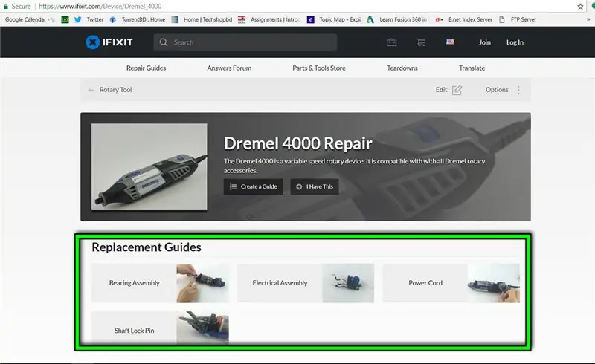Open the Bearing Assembly guide
Screen dimensions: 595x364
click(135, 283)
